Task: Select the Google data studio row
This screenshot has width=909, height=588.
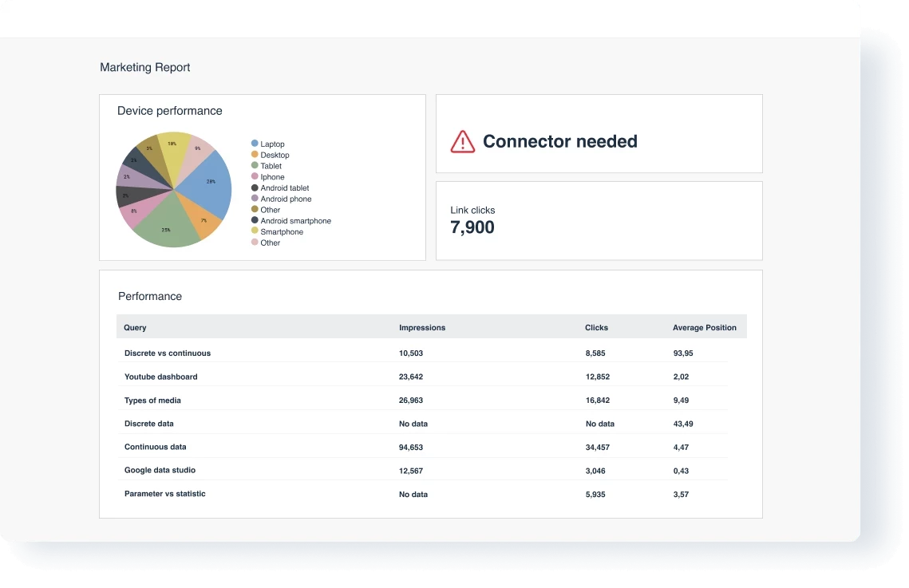Action: pos(160,471)
